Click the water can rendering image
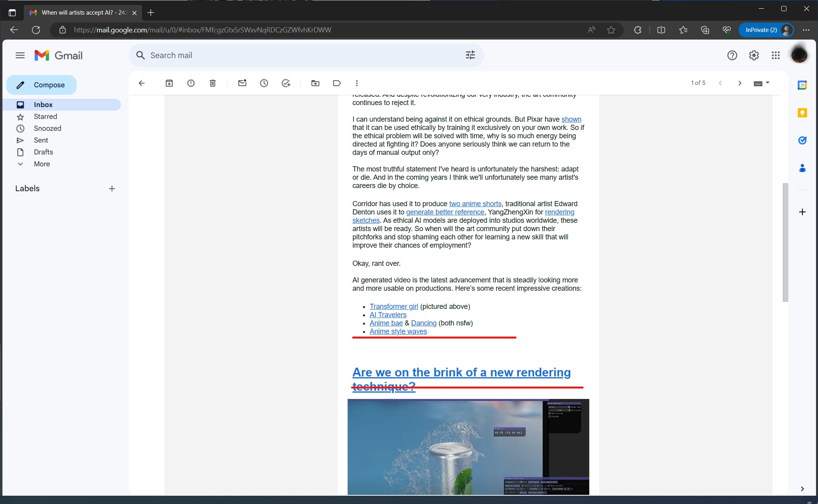Viewport: 818px width, 504px height. click(x=468, y=446)
